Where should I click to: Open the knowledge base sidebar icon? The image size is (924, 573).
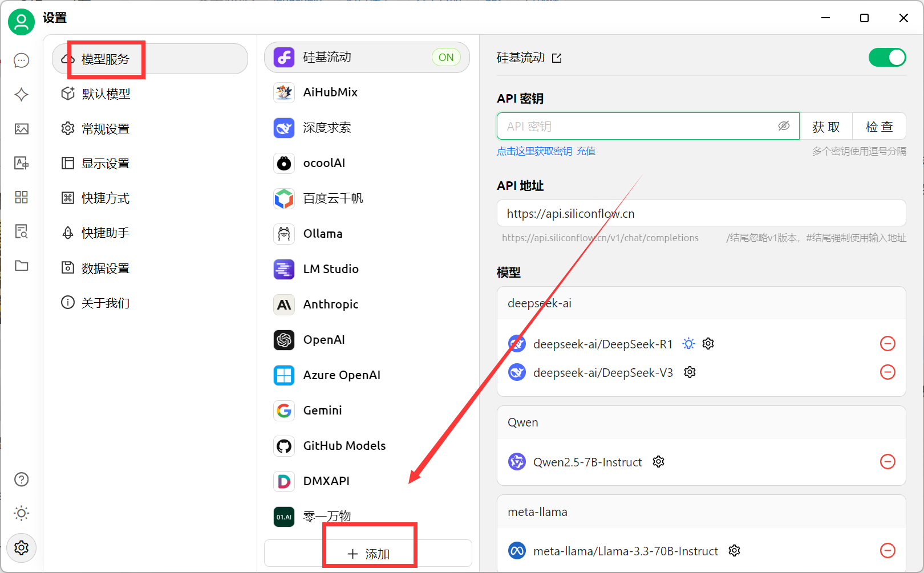click(22, 231)
